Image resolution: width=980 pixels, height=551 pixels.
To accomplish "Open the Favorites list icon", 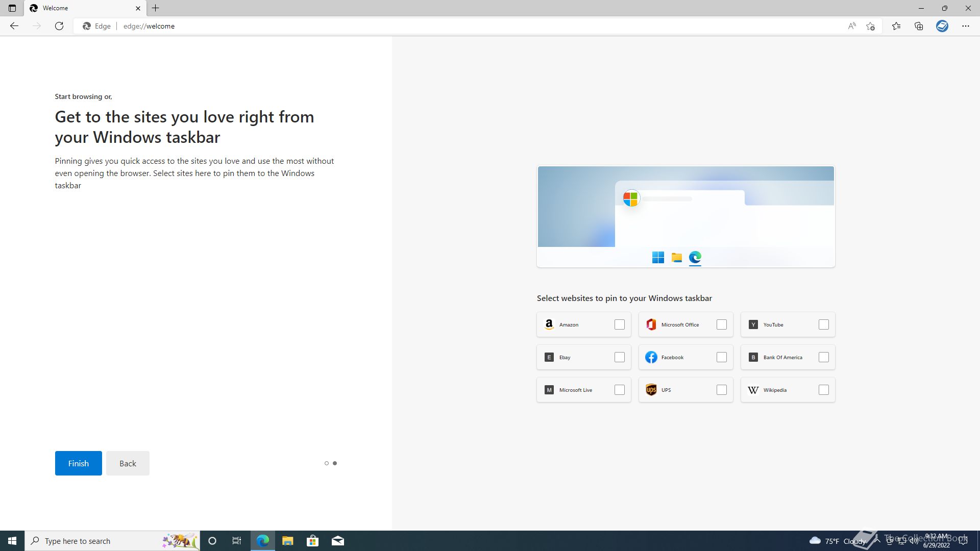I will pos(896,26).
